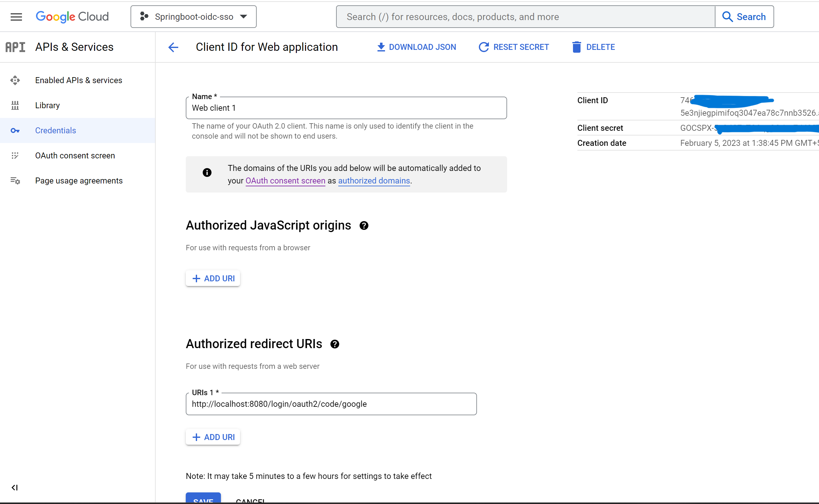Expand the collapse sidebar toggle
This screenshot has width=819, height=504.
click(x=14, y=487)
